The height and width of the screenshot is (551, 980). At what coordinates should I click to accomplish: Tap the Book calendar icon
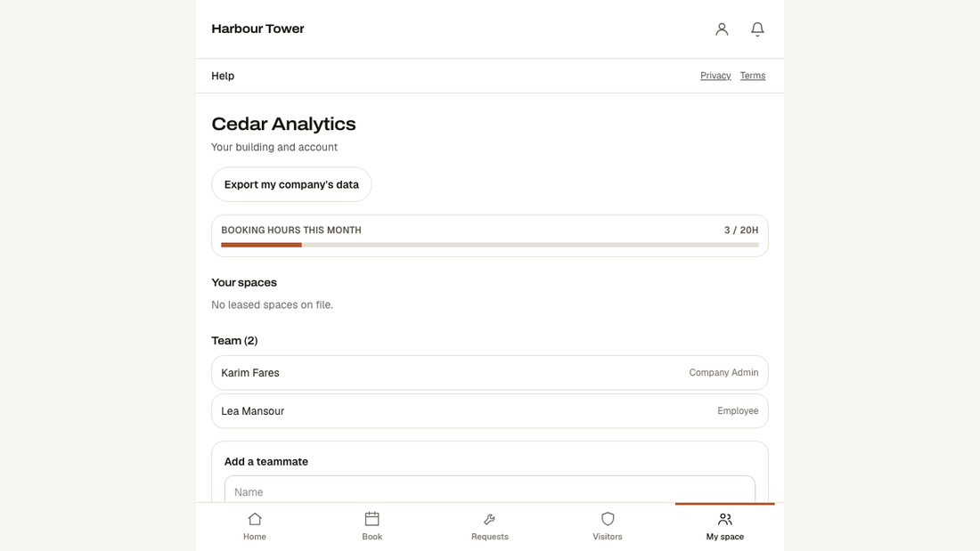(372, 519)
